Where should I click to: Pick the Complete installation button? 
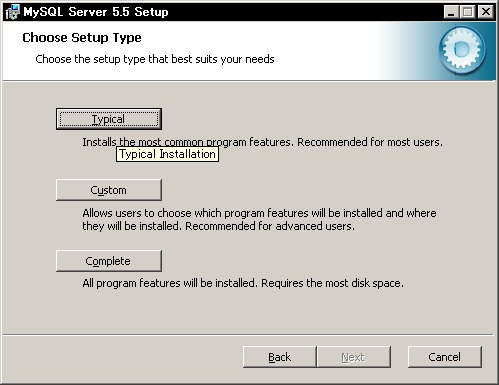pyautogui.click(x=109, y=261)
